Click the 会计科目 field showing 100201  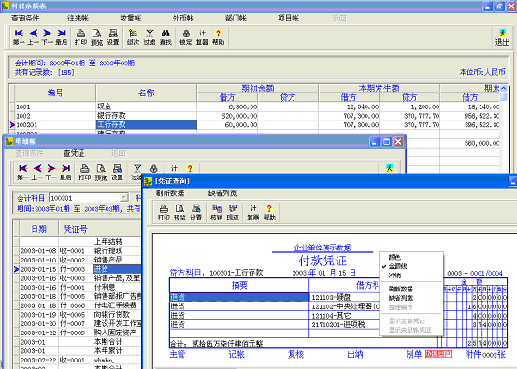pos(85,198)
